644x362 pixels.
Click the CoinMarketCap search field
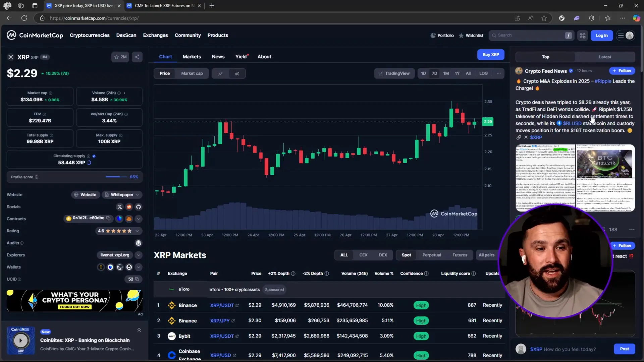[x=531, y=36]
